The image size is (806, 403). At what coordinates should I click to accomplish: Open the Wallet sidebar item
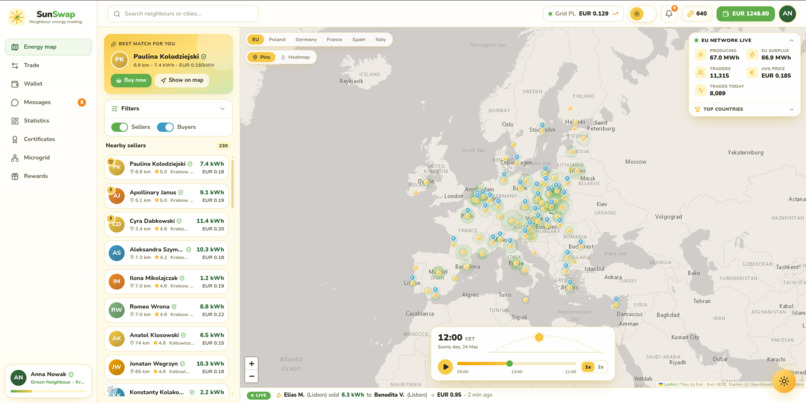[48, 84]
